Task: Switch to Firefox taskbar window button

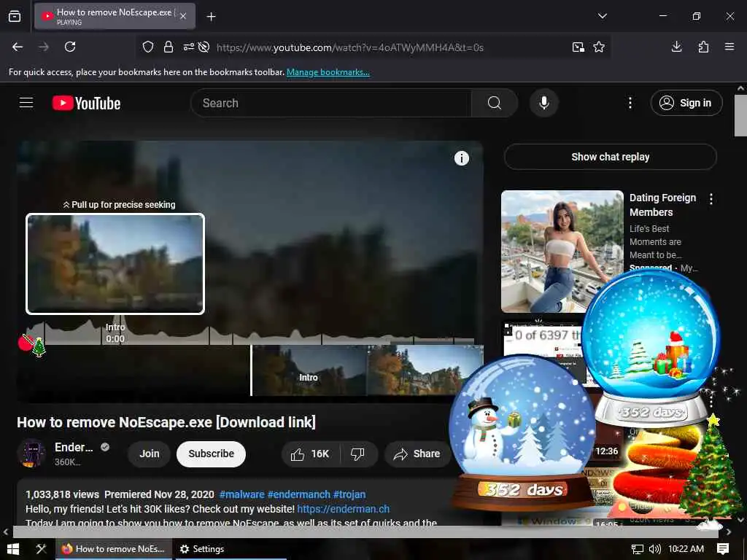Action: pos(113,549)
